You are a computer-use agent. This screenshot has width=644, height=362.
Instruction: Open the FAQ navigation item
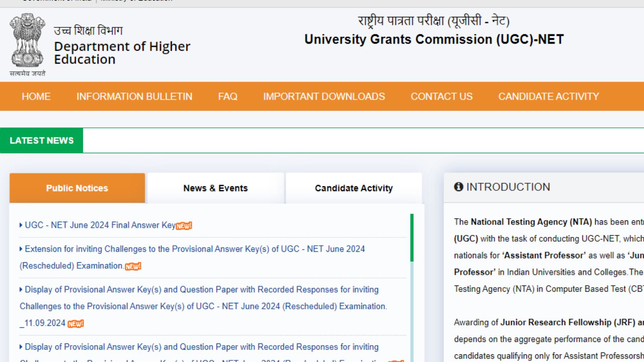pos(228,97)
